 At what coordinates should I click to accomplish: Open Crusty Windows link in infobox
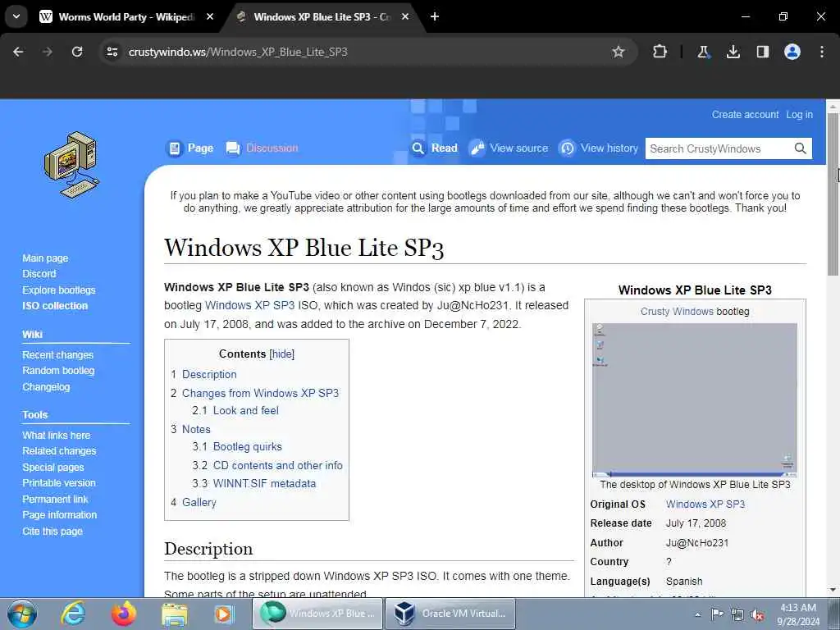click(677, 311)
